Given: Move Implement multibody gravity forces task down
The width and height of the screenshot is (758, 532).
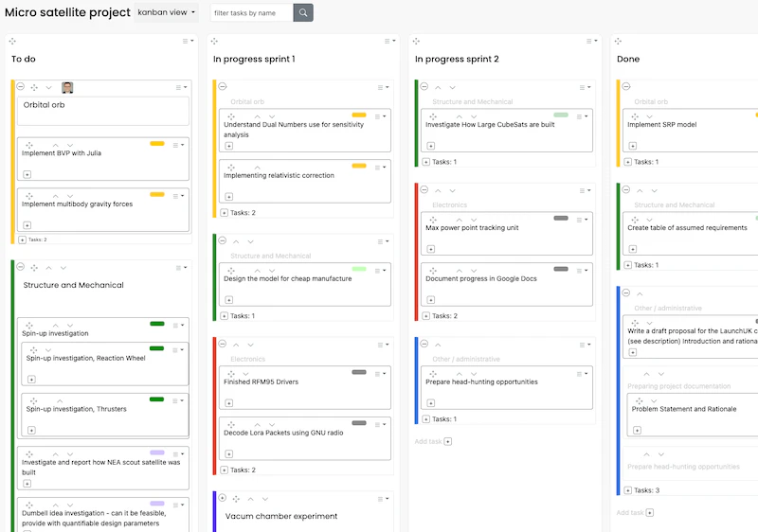Looking at the screenshot, I should tap(68, 195).
